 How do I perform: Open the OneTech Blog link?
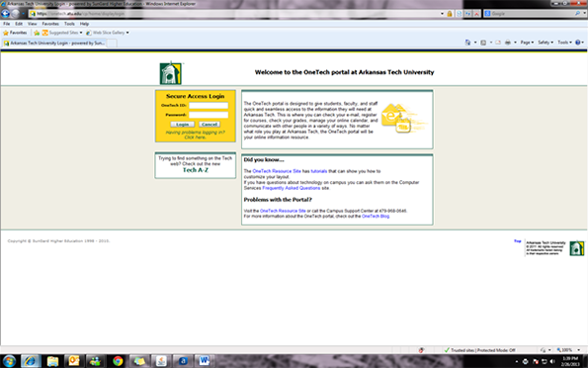[376, 217]
